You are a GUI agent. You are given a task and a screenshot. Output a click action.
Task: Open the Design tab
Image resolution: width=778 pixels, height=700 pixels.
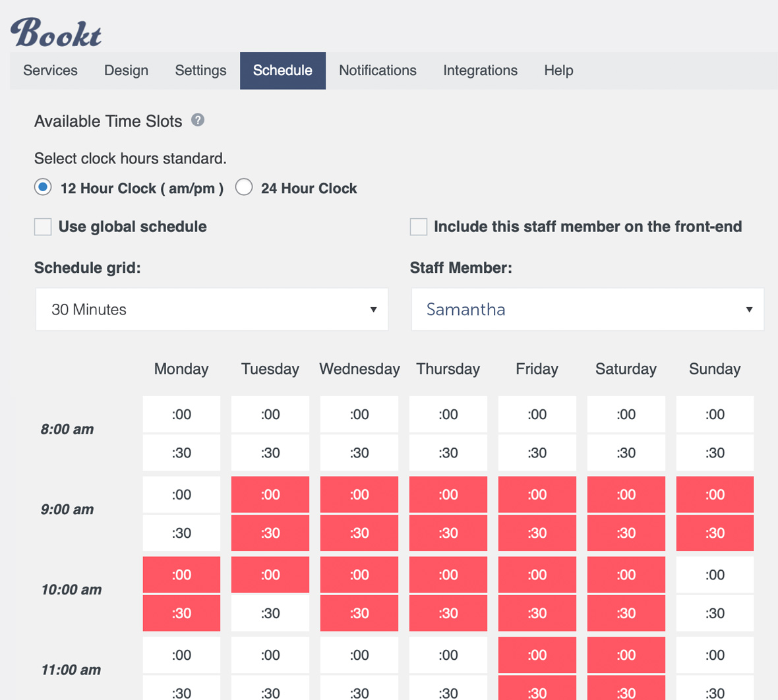126,71
